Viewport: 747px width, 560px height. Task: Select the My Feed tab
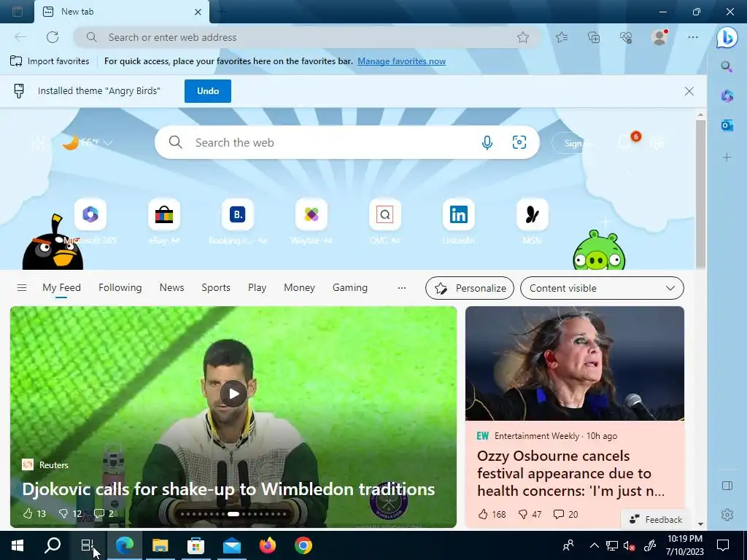click(x=61, y=287)
